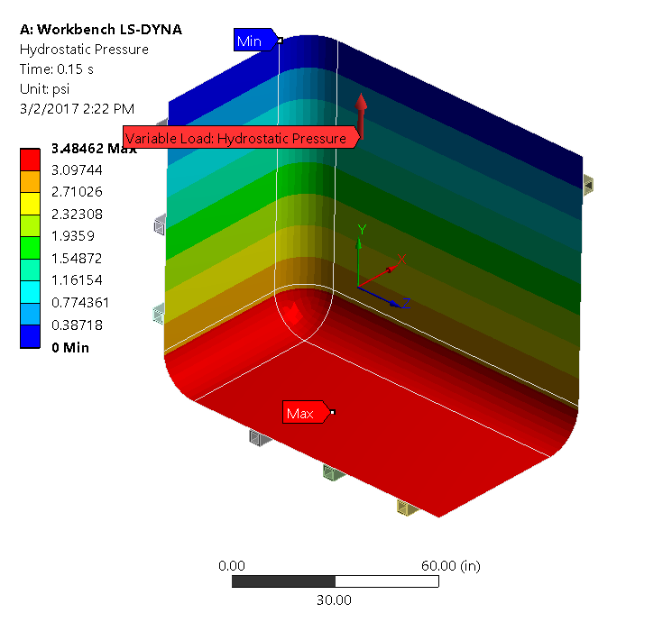Pick the red legend swatch beside 3.48462 Max
672x622 pixels.
[31, 159]
